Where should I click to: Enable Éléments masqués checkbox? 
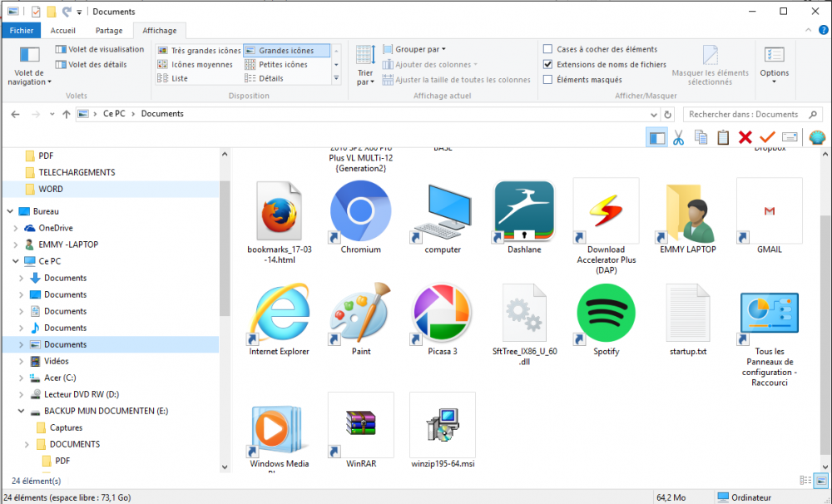tap(547, 80)
